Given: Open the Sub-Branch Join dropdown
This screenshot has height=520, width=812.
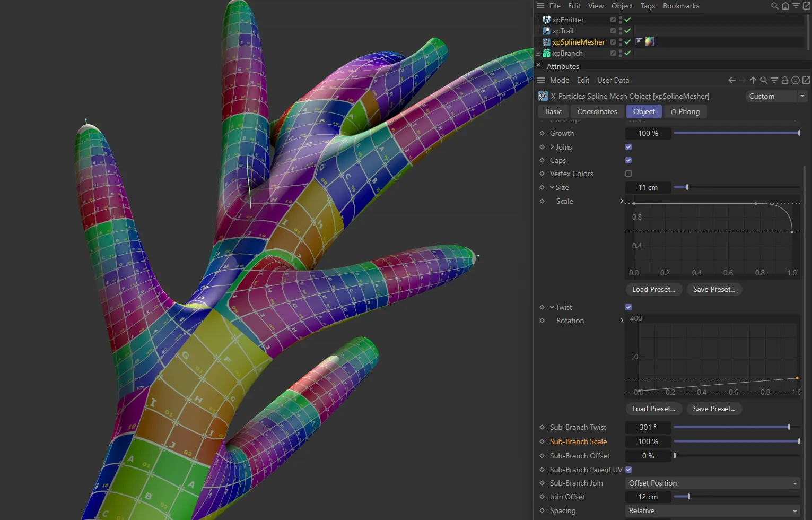Looking at the screenshot, I should tap(713, 483).
